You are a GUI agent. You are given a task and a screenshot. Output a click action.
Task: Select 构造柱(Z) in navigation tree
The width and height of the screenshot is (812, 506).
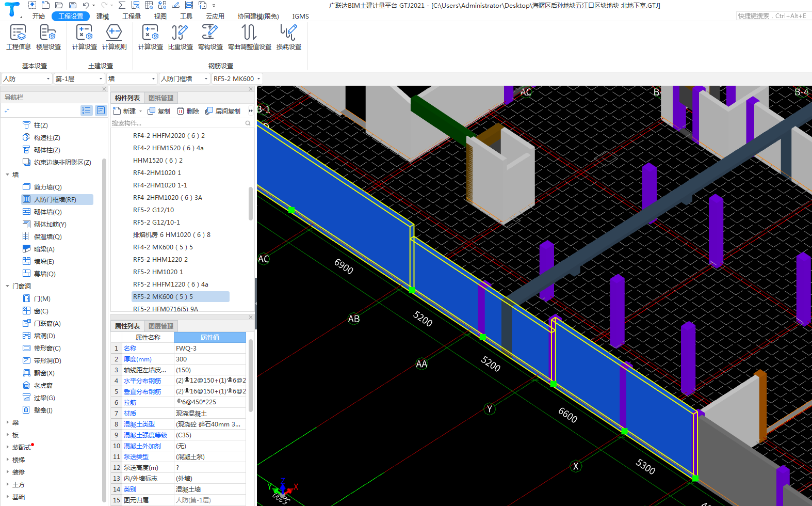coord(47,137)
